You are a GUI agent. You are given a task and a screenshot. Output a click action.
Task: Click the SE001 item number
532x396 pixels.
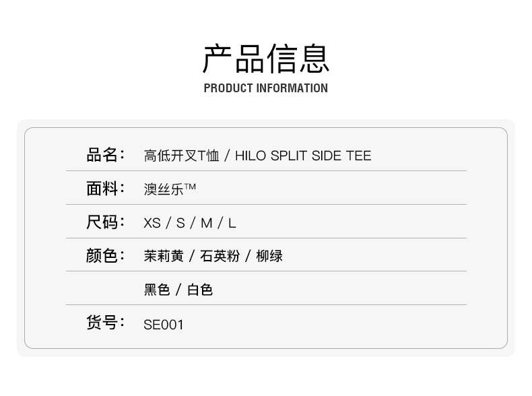pos(164,325)
